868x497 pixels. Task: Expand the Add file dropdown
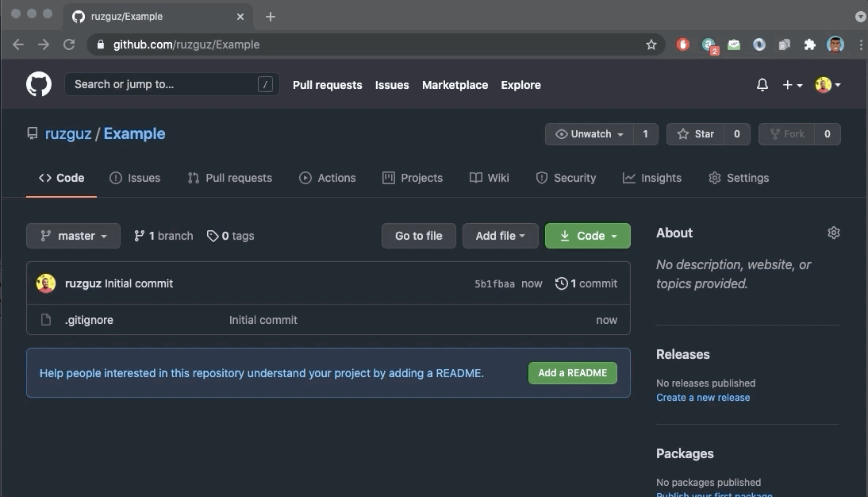[500, 236]
